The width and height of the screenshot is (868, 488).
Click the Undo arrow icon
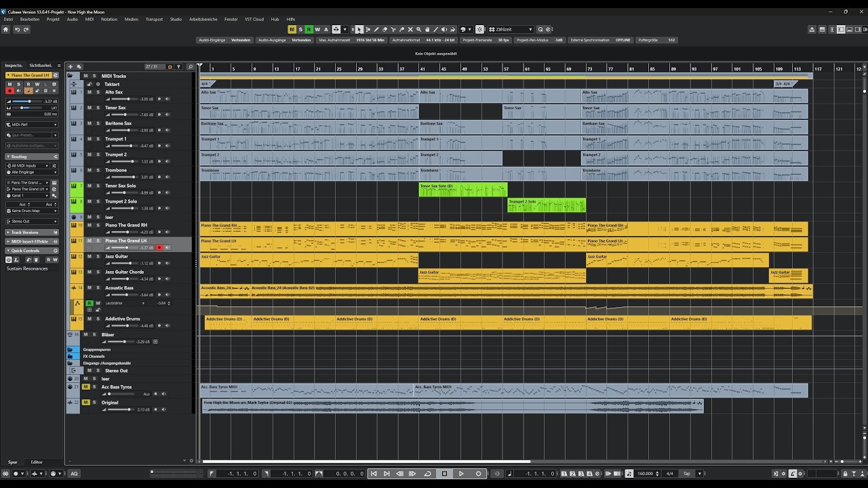(x=17, y=29)
